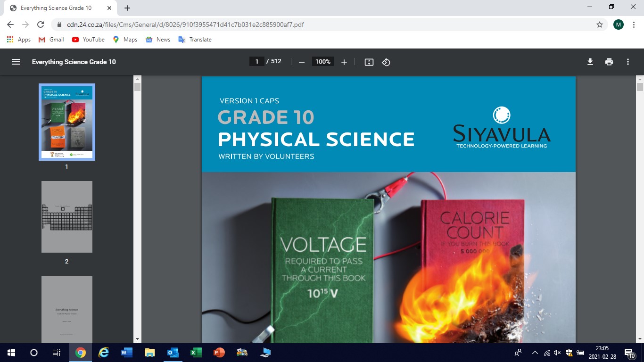The width and height of the screenshot is (644, 362).
Task: Open the News bookmark
Action: coord(158,40)
